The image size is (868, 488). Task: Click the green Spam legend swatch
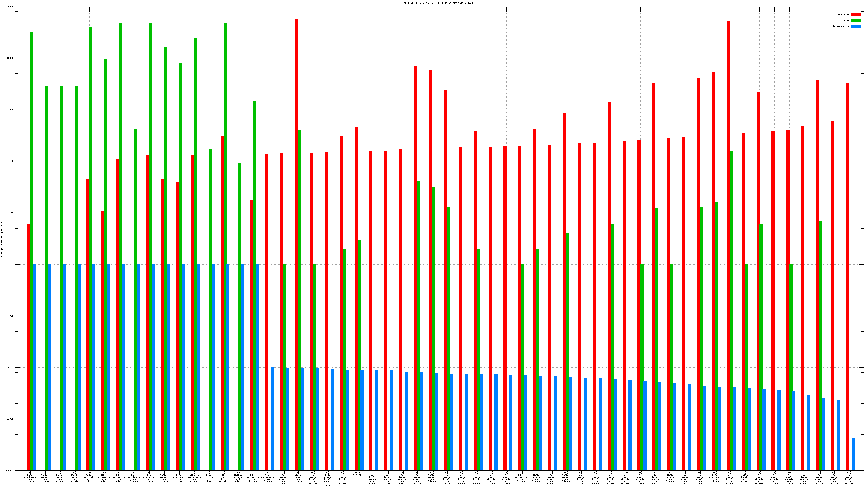[x=856, y=21]
